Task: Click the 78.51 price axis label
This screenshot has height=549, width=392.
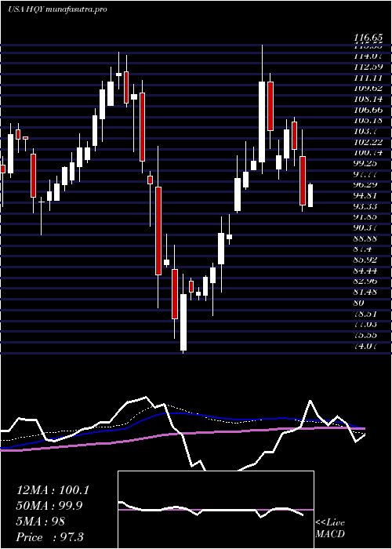Action: (366, 314)
